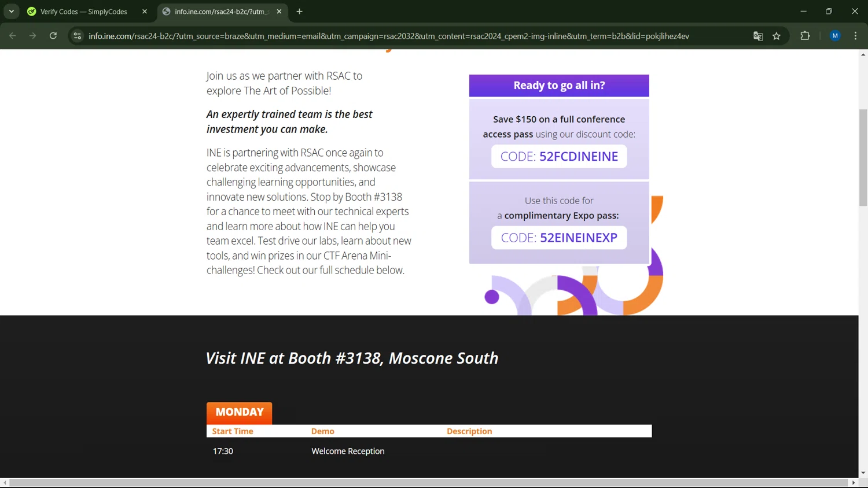Click the vertical scrollbar thumb
Viewport: 868px width, 488px height.
click(863, 157)
